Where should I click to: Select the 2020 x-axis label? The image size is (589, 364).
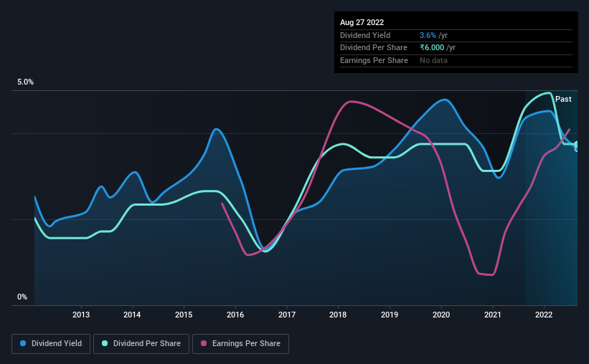click(x=441, y=315)
